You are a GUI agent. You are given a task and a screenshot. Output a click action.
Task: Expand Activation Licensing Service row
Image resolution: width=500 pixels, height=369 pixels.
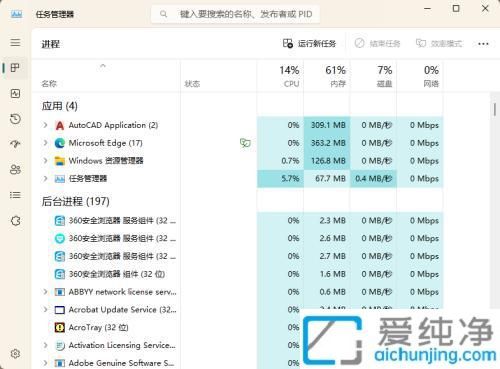(x=45, y=346)
